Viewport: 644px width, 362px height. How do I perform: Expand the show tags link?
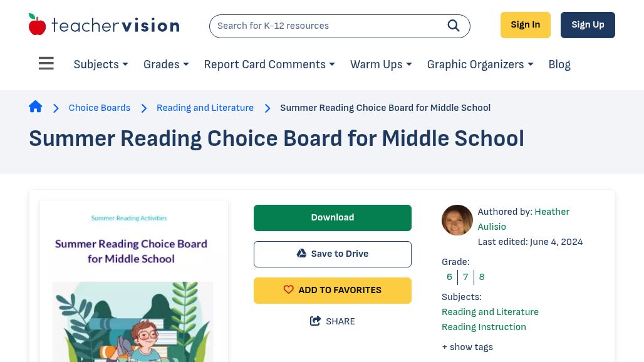467,347
